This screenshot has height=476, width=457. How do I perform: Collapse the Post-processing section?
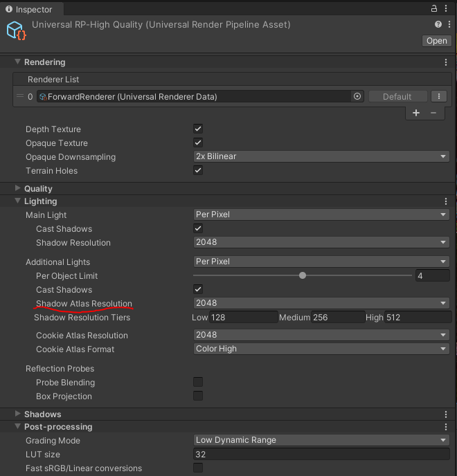(x=17, y=426)
